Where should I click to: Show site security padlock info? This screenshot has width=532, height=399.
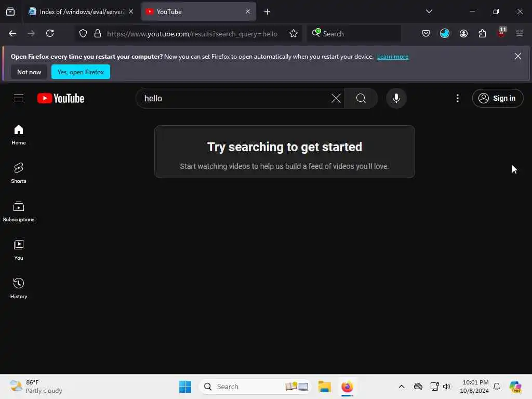98,33
